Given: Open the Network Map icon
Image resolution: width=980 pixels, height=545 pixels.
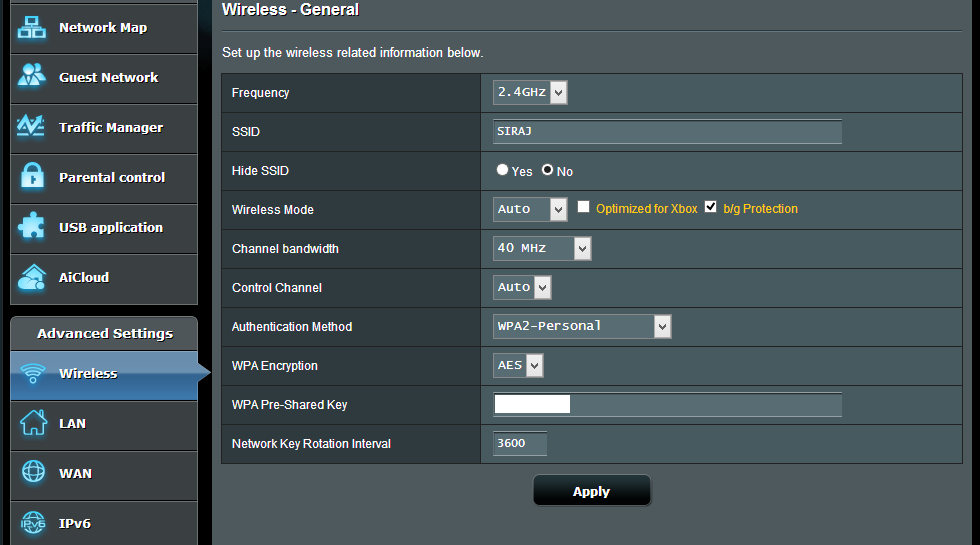Looking at the screenshot, I should tap(32, 28).
